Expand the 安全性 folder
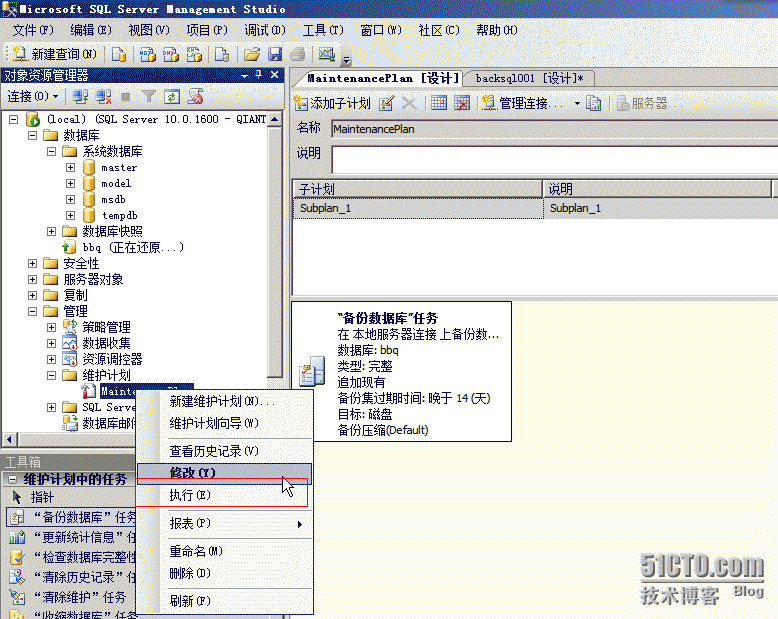778x619 pixels. [x=33, y=263]
